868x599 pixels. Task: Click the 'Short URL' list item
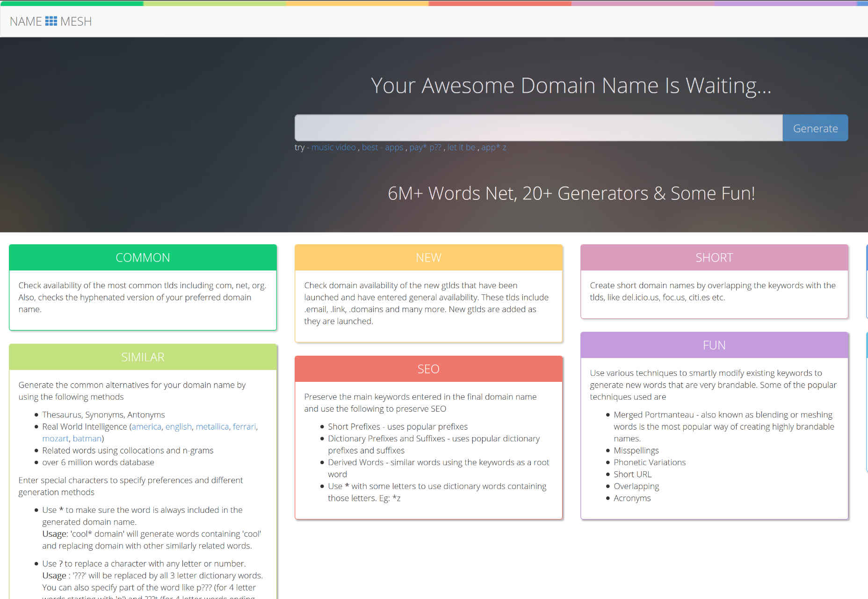point(632,474)
